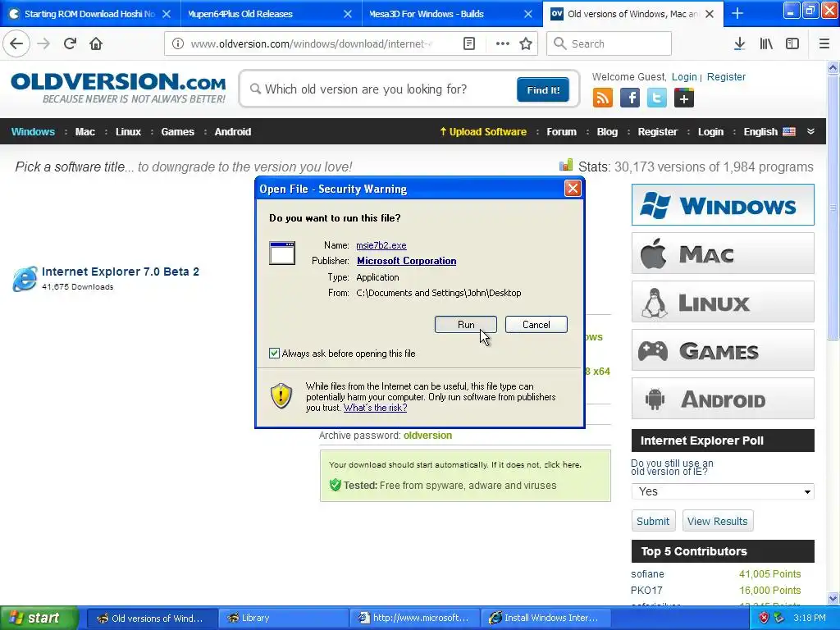840x630 pixels.
Task: Expand the English language selector
Action: (x=769, y=132)
